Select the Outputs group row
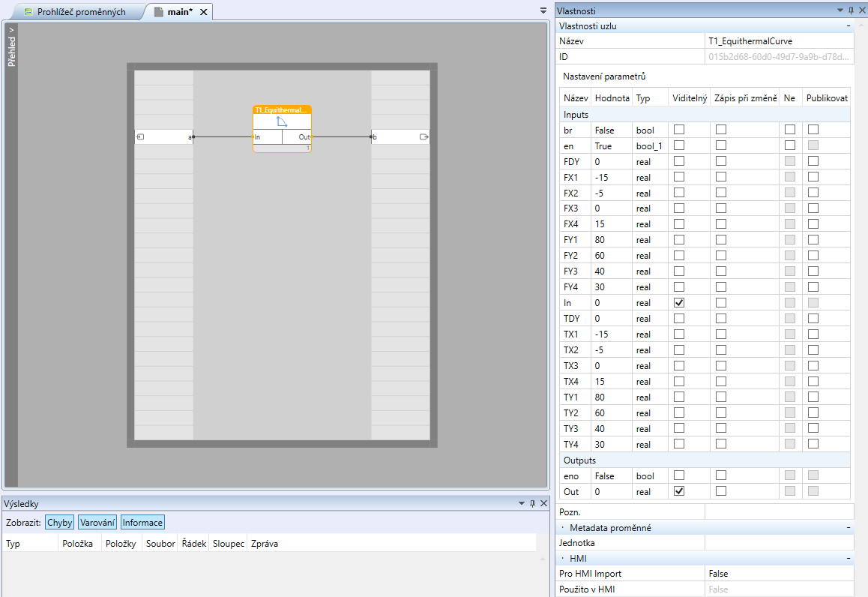Image resolution: width=868 pixels, height=597 pixels. [705, 460]
